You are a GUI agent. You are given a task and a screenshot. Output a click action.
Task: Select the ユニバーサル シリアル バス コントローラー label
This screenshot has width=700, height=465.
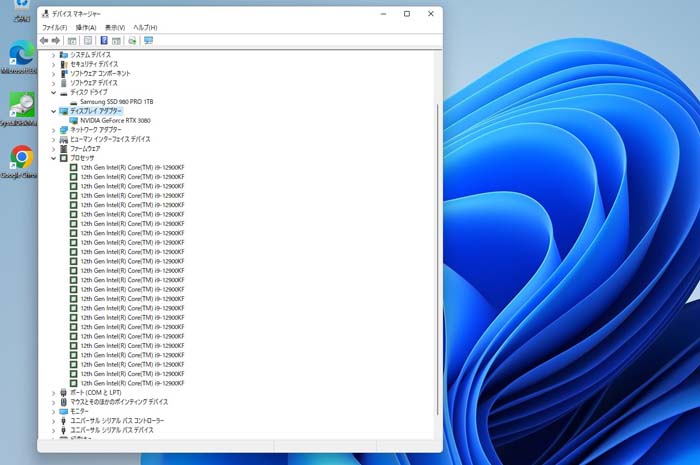(x=117, y=421)
